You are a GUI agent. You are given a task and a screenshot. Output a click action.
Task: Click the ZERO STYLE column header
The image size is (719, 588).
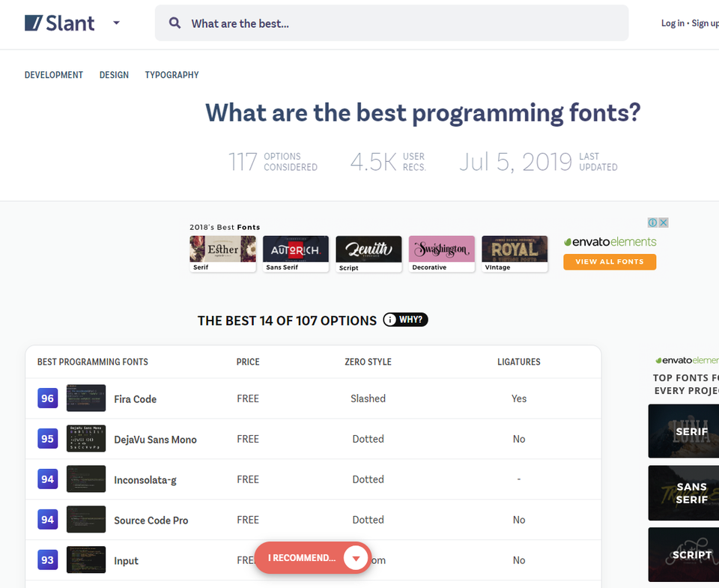368,362
